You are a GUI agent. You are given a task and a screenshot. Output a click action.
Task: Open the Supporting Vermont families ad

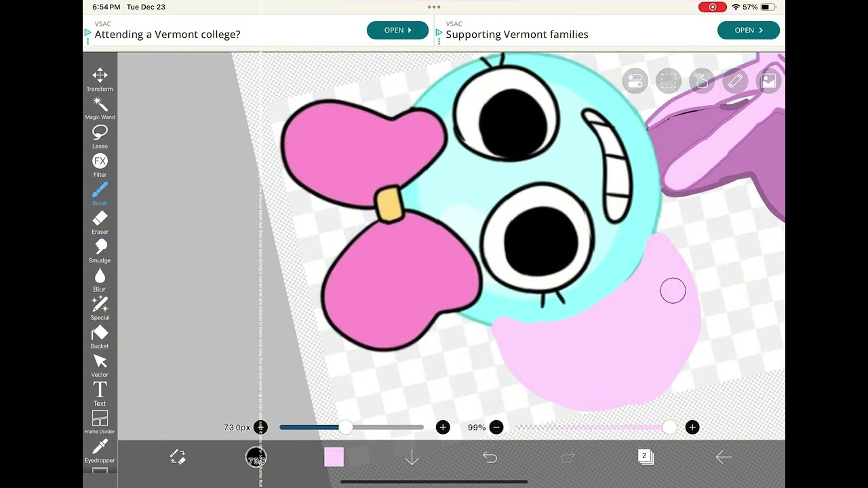(749, 30)
